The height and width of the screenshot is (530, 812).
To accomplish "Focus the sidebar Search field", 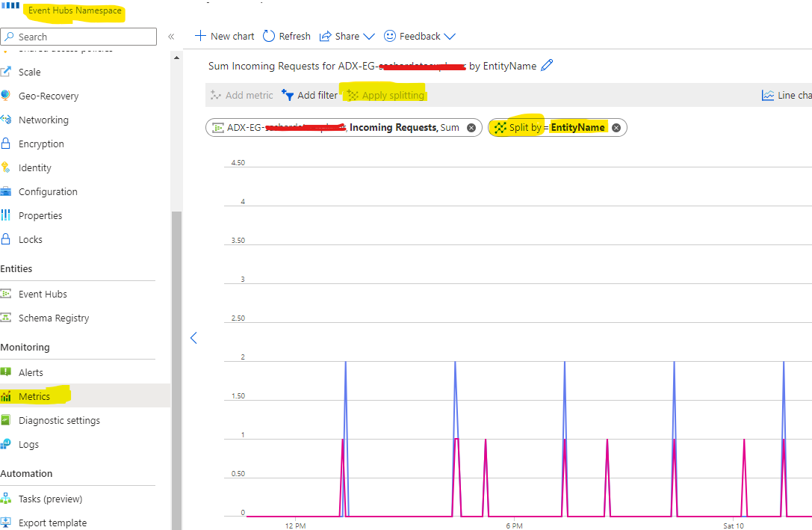I will pyautogui.click(x=78, y=37).
